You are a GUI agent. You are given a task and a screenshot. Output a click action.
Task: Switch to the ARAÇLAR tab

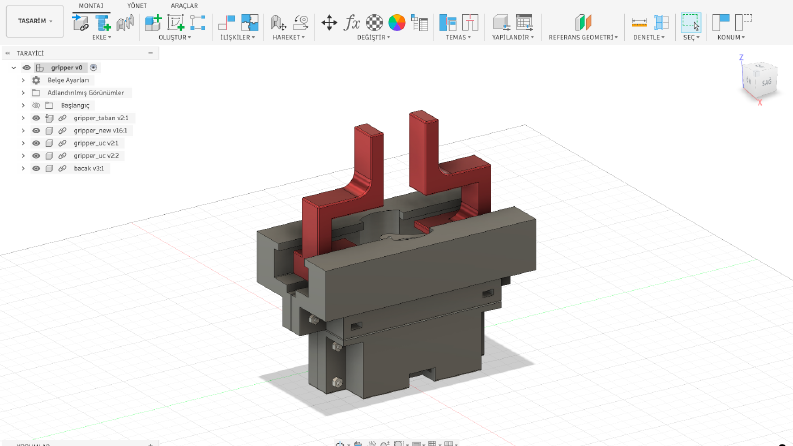click(x=184, y=6)
